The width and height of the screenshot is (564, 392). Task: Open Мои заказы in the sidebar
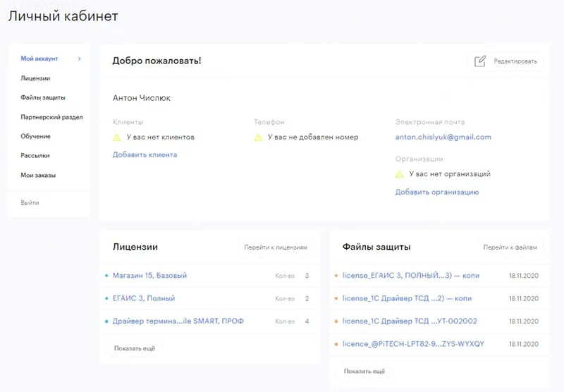(x=38, y=175)
